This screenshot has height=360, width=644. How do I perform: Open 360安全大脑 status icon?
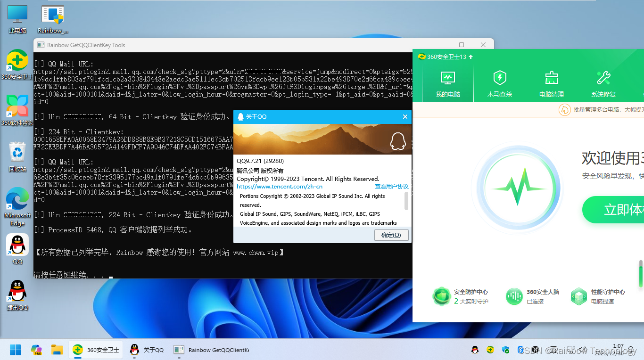tap(514, 296)
